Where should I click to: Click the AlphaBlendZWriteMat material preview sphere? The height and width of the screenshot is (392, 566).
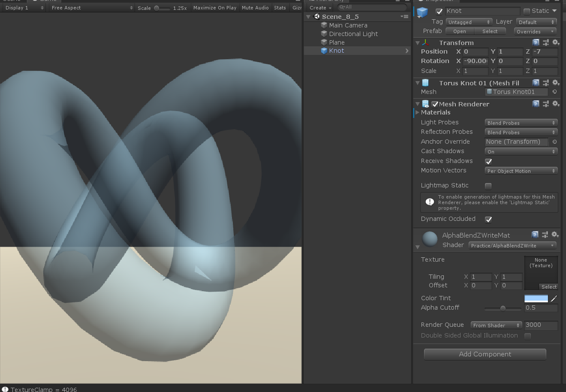tap(430, 239)
